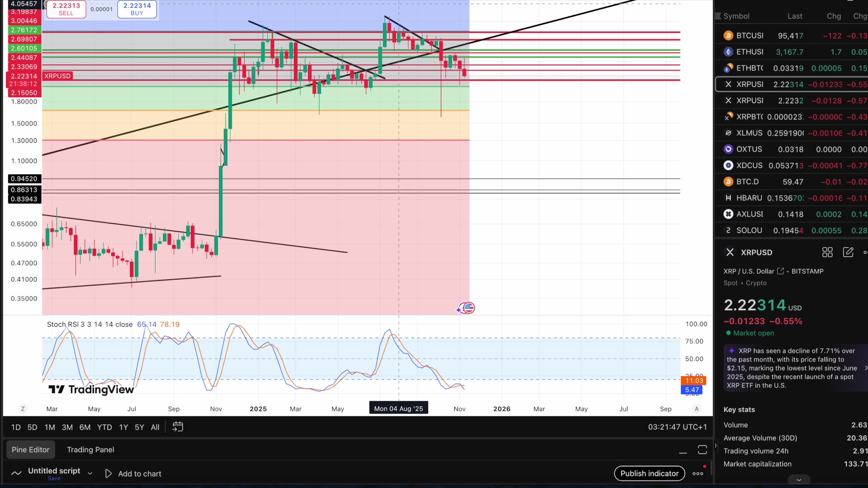Toggle auto scale A button
The width and height of the screenshot is (868, 488).
tap(697, 409)
